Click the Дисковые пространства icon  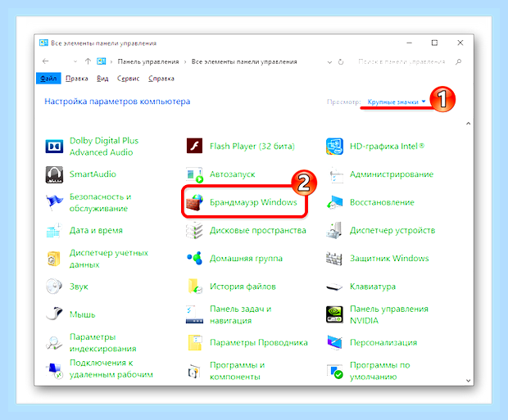coord(194,231)
